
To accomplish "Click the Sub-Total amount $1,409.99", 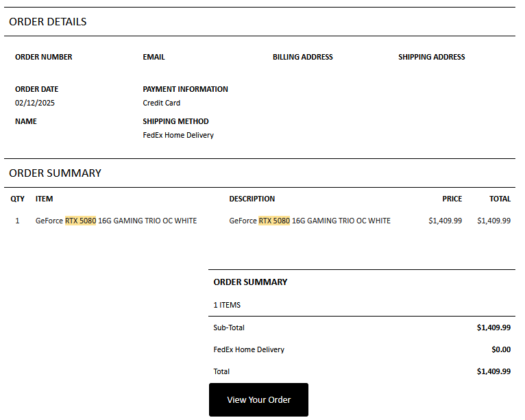I will (x=494, y=328).
